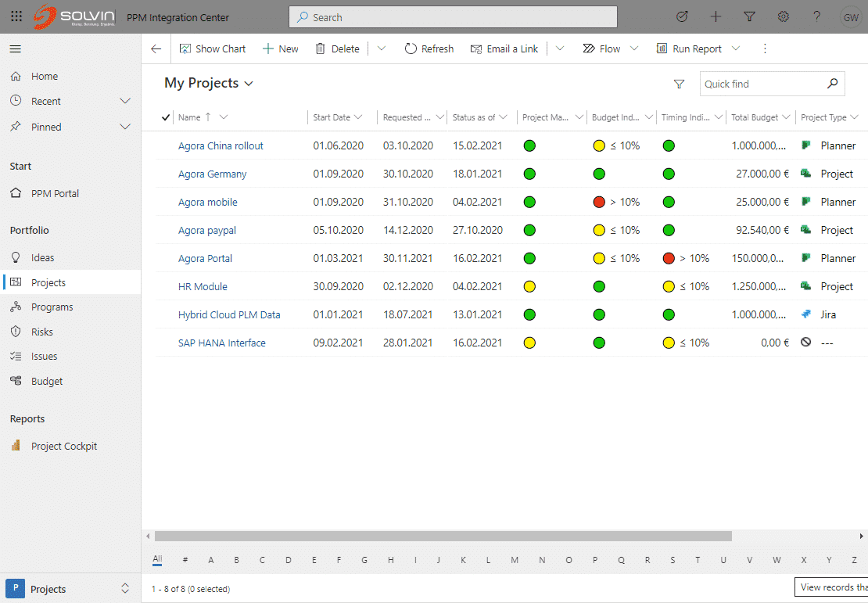This screenshot has width=868, height=603.
Task: Expand the Flow dropdown chevron
Action: click(634, 48)
